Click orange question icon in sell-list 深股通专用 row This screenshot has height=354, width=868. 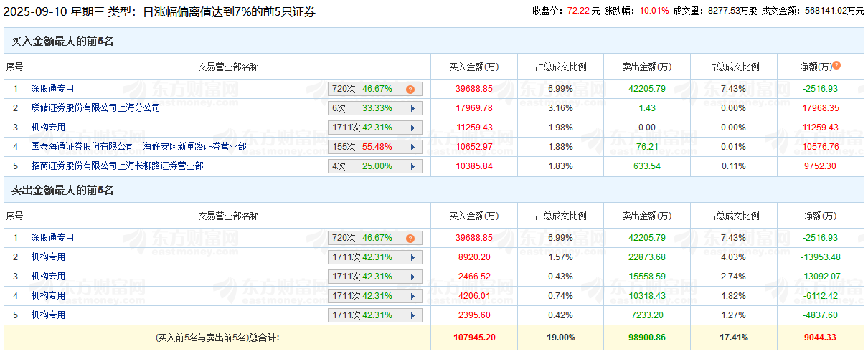click(410, 239)
